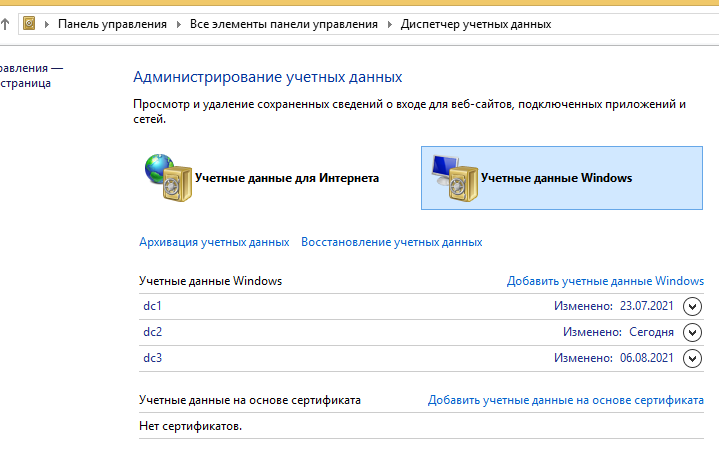Click the date 06.08.2021 on dc3 row
Image resolution: width=719 pixels, height=450 pixels.
(x=647, y=358)
